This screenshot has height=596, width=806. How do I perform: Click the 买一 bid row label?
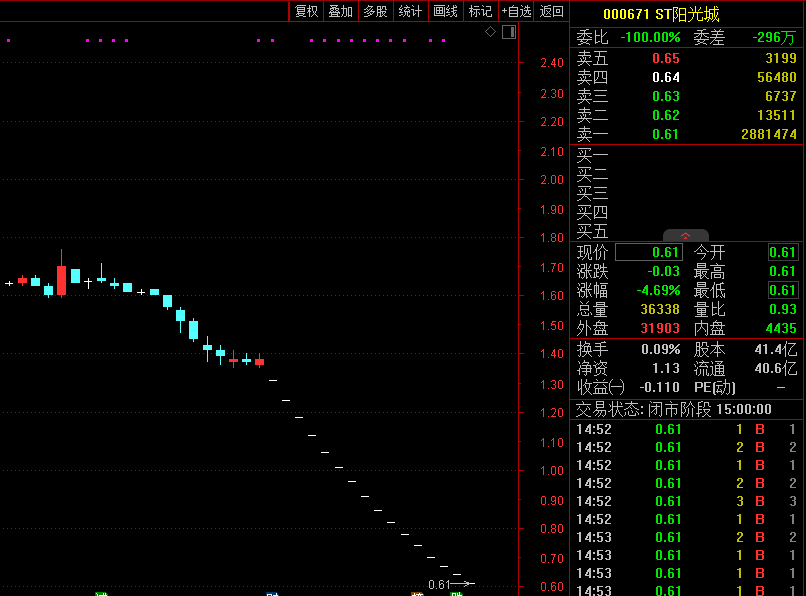[x=592, y=154]
